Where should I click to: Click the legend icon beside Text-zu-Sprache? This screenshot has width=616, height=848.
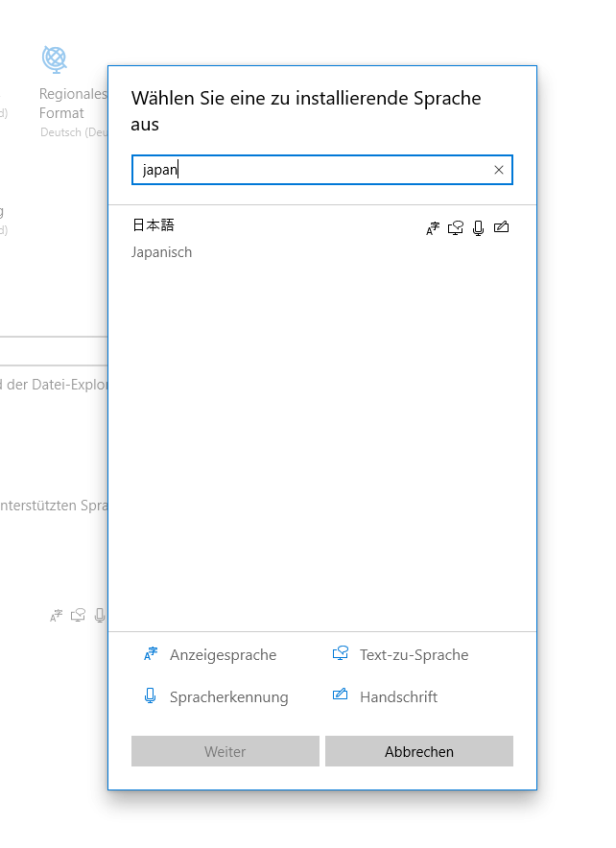(x=340, y=654)
